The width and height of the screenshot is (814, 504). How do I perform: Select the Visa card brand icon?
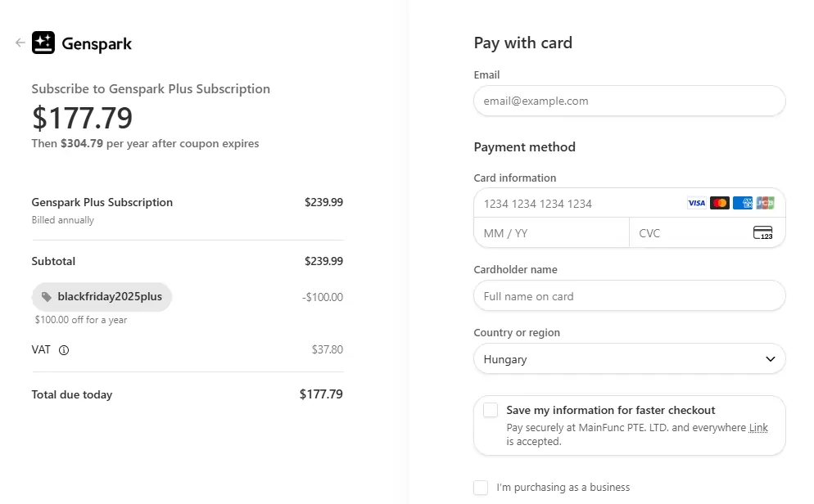696,202
